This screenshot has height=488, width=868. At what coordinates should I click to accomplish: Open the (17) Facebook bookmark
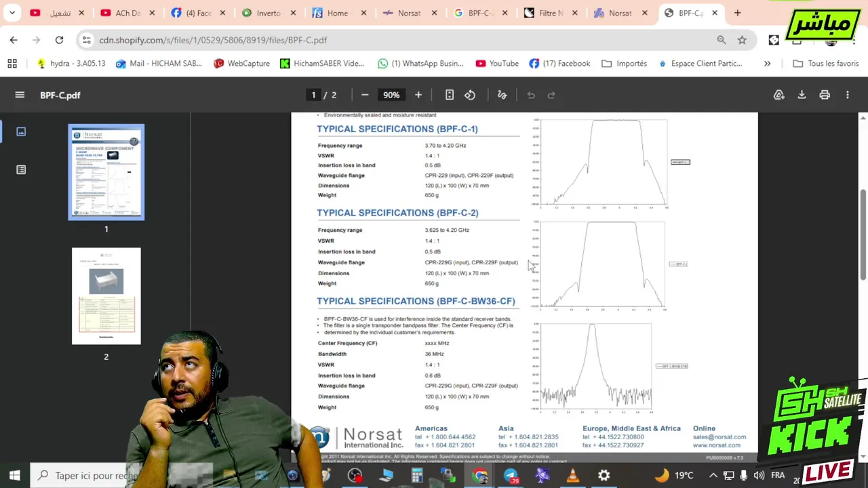559,64
